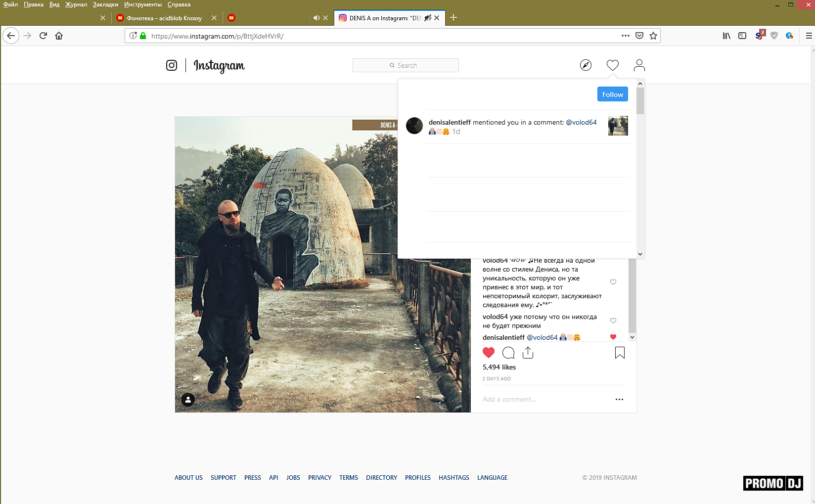The height and width of the screenshot is (504, 815).
Task: Open page actions menu in address bar
Action: [x=626, y=36]
